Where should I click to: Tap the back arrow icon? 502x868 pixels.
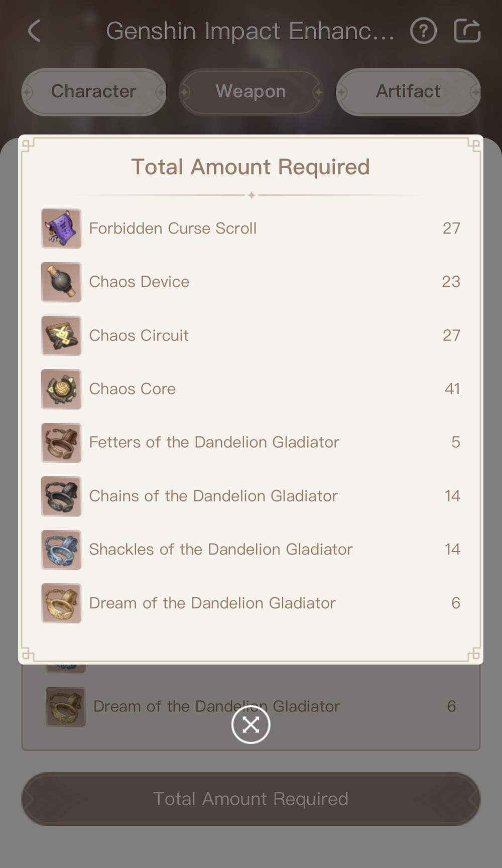(x=34, y=31)
